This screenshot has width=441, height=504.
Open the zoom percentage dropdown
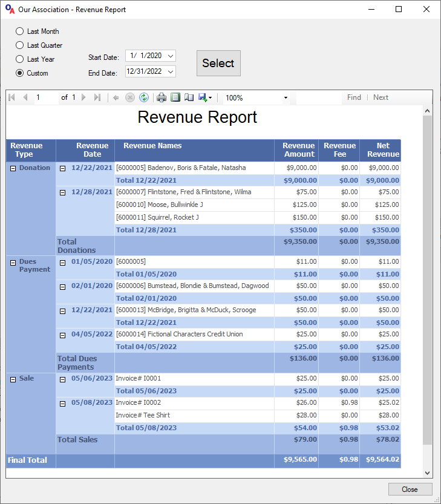click(x=286, y=98)
